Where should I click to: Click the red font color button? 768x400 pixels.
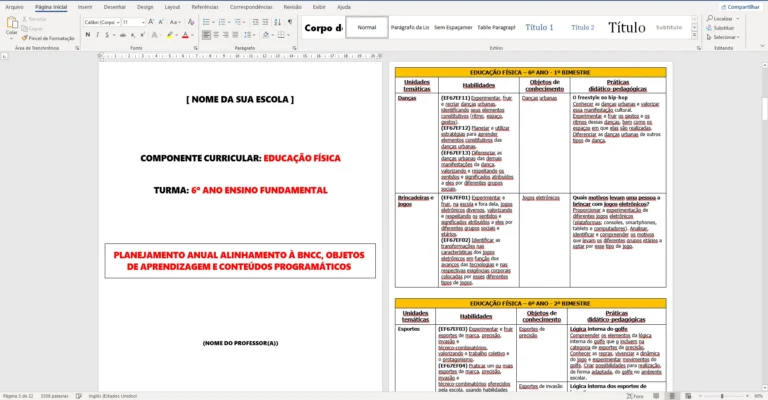click(185, 35)
